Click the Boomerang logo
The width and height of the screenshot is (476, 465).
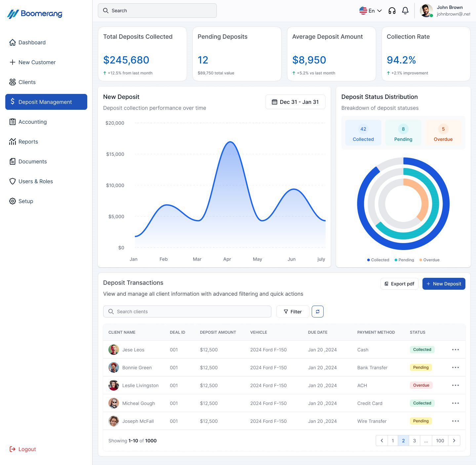35,14
